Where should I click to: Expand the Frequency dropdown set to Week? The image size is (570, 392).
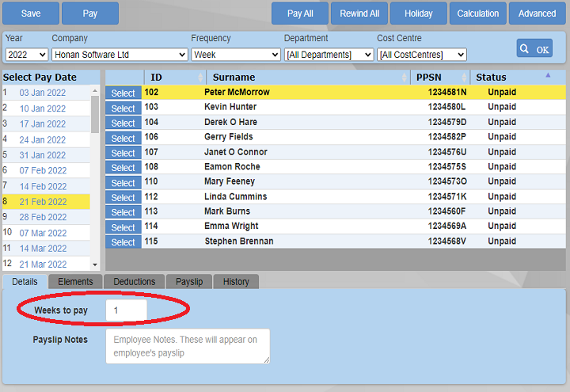pyautogui.click(x=235, y=55)
